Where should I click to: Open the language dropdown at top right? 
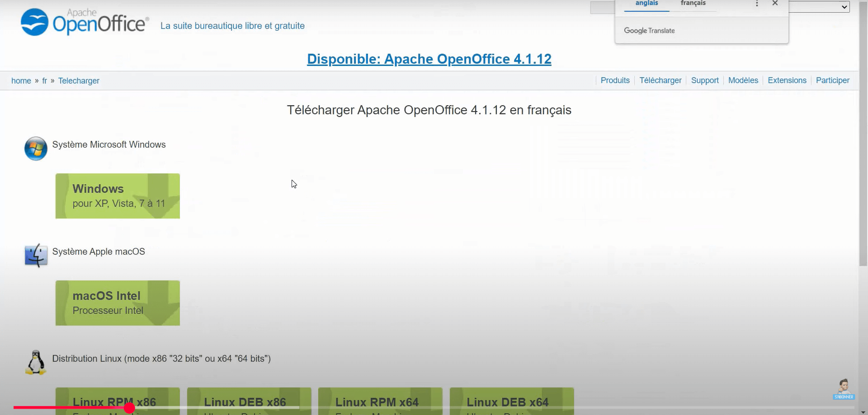(819, 7)
